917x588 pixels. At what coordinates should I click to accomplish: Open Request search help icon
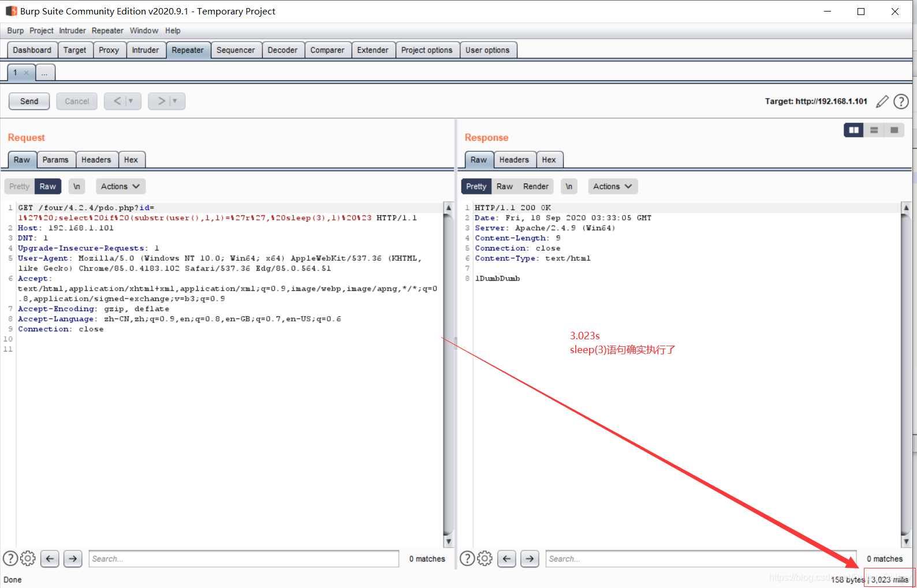pos(10,559)
